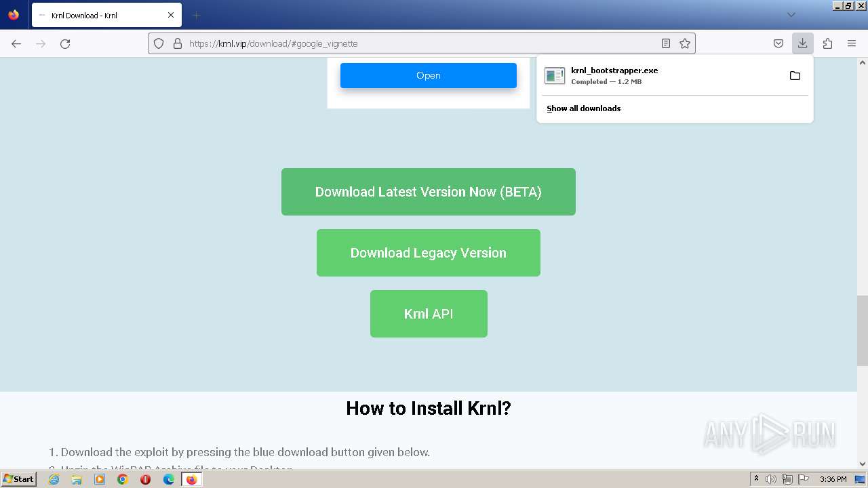Focus the address bar URL field
868x488 pixels.
click(420, 43)
